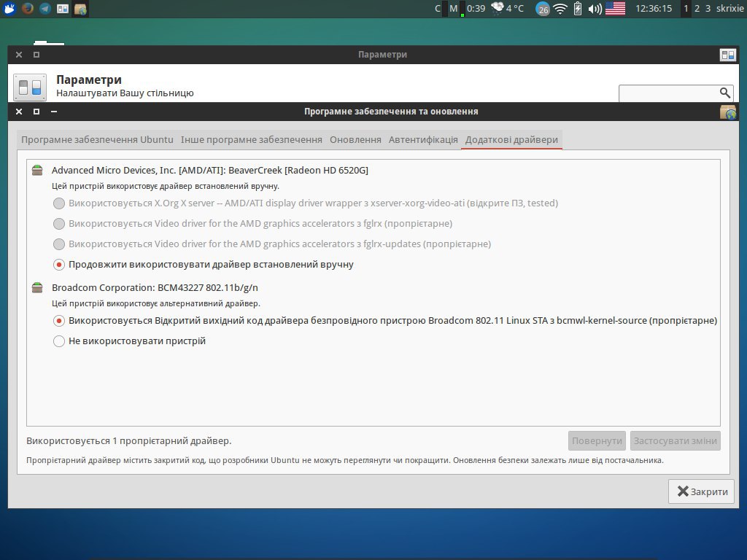Click the Застосувати зміни button
Viewport: 747px width, 560px height.
[x=675, y=441]
